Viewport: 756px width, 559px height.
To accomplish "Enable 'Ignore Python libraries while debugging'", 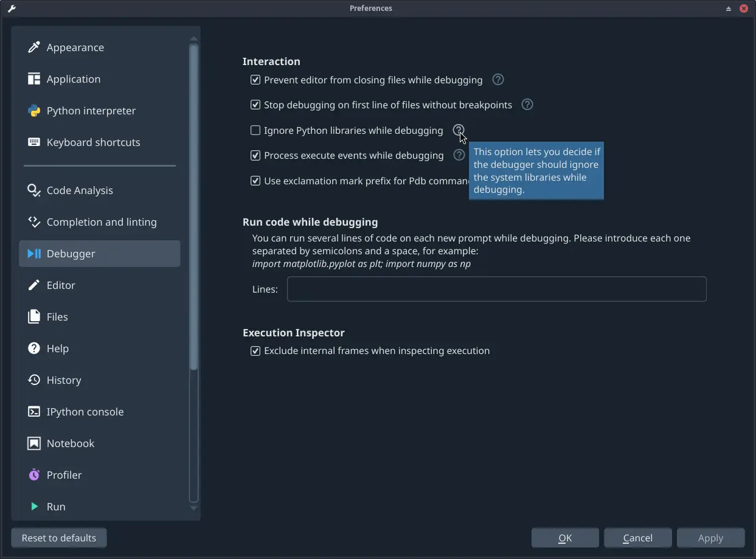I will 255,130.
